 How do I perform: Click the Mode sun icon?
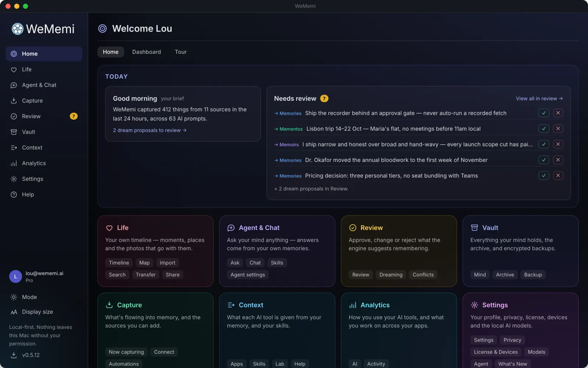(x=14, y=297)
